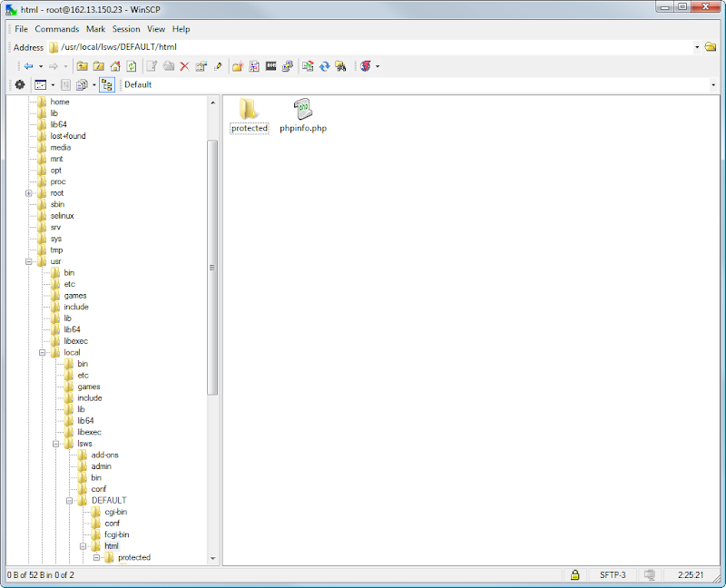Open the View menu

pyautogui.click(x=156, y=29)
